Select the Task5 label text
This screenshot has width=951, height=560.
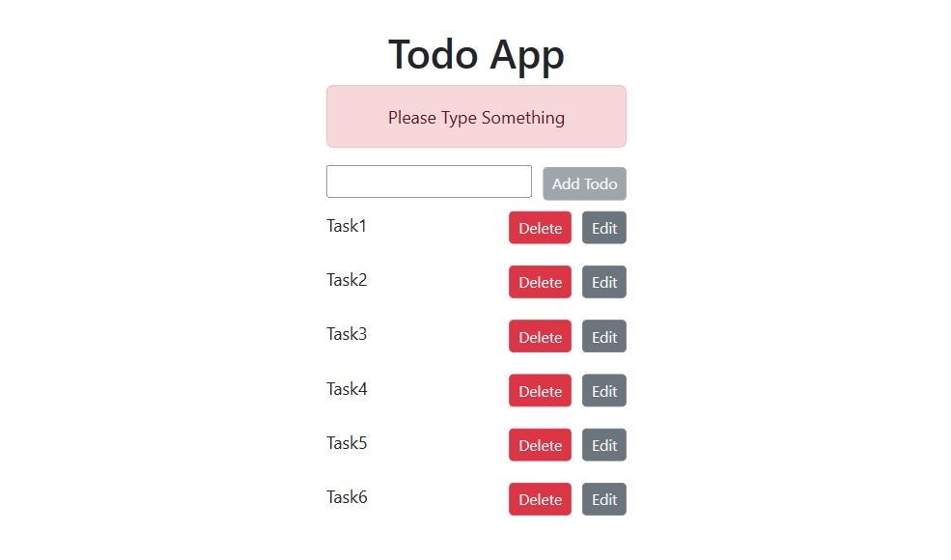[x=347, y=443]
